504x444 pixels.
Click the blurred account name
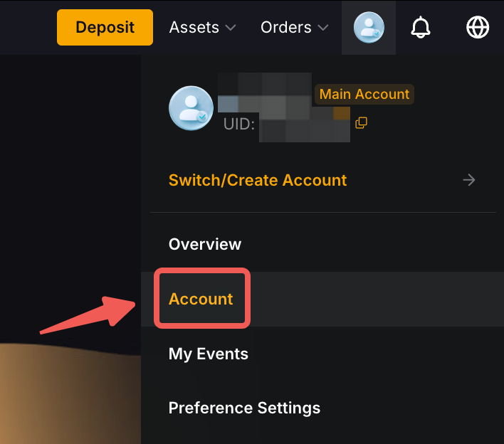265,92
